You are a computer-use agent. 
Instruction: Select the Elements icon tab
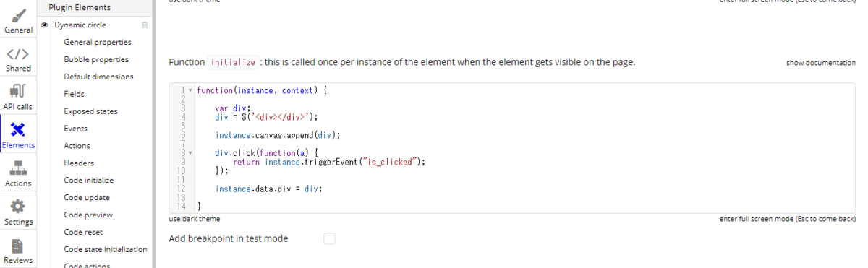pos(18,135)
